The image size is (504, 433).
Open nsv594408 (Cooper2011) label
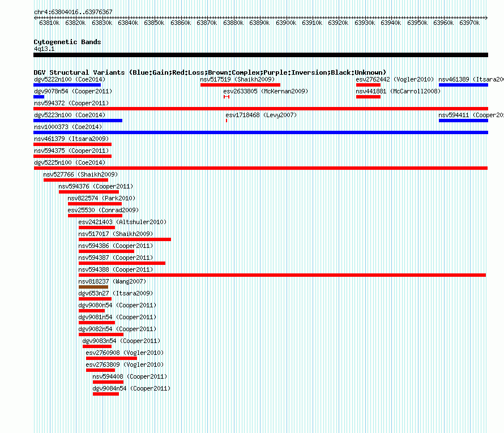(130, 376)
